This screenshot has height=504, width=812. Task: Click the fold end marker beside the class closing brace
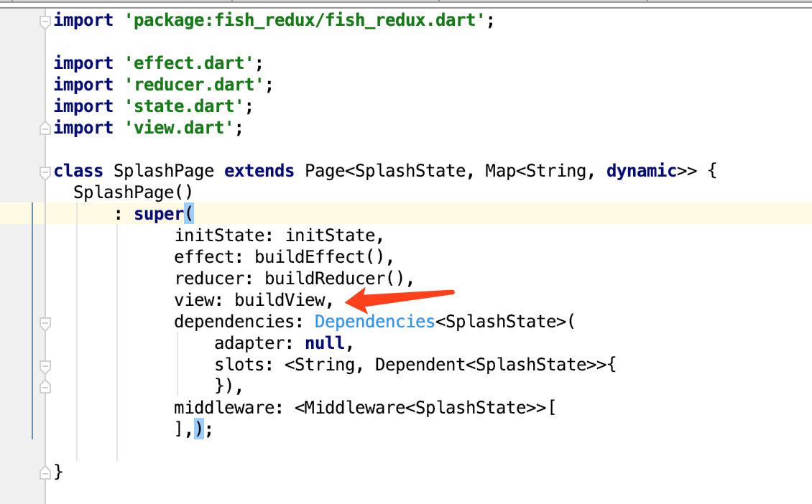point(45,472)
